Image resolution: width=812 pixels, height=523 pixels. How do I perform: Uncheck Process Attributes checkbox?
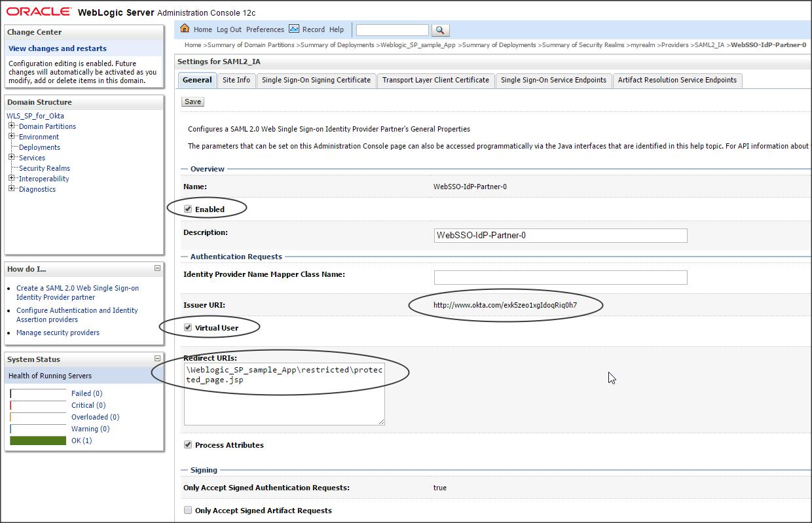(x=188, y=444)
